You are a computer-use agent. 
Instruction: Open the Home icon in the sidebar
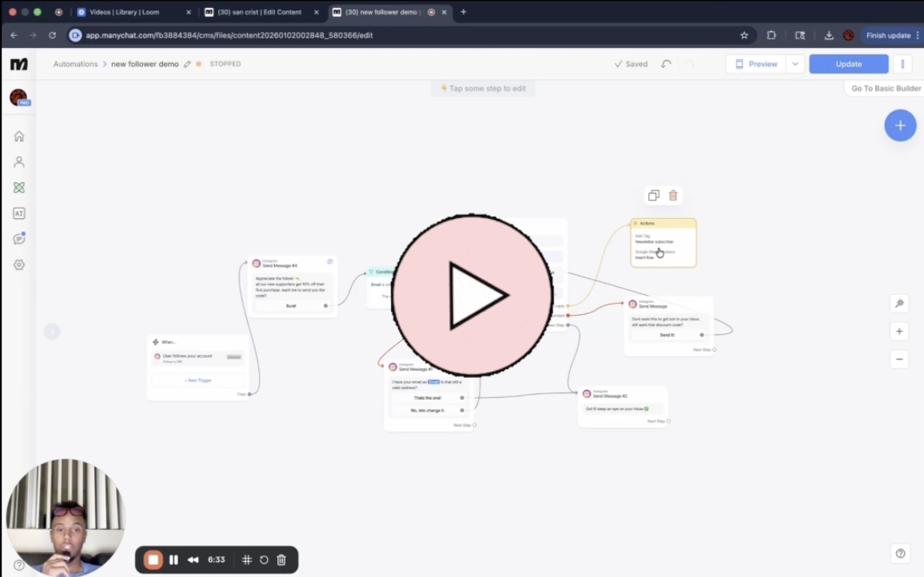(x=19, y=137)
